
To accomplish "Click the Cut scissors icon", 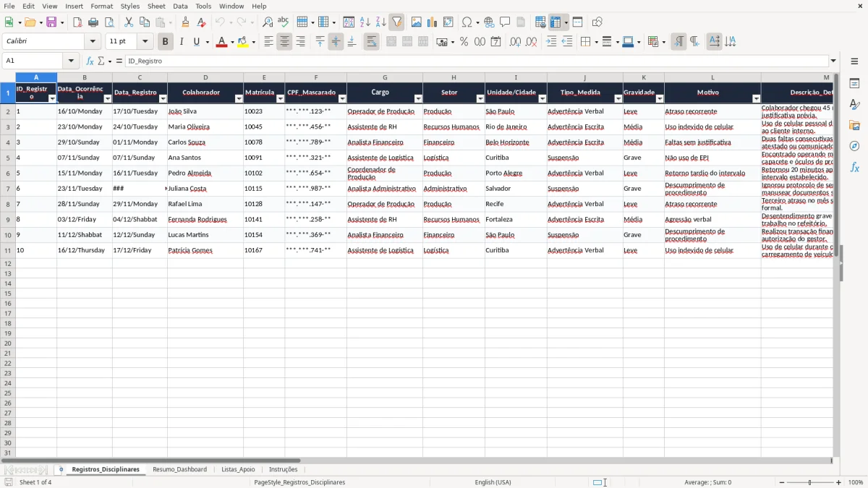I will (x=129, y=22).
